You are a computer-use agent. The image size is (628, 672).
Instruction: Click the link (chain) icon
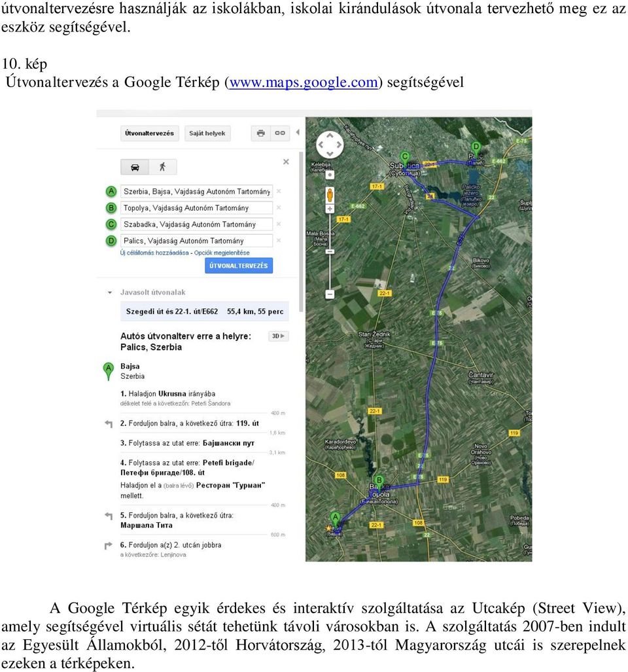tap(280, 133)
